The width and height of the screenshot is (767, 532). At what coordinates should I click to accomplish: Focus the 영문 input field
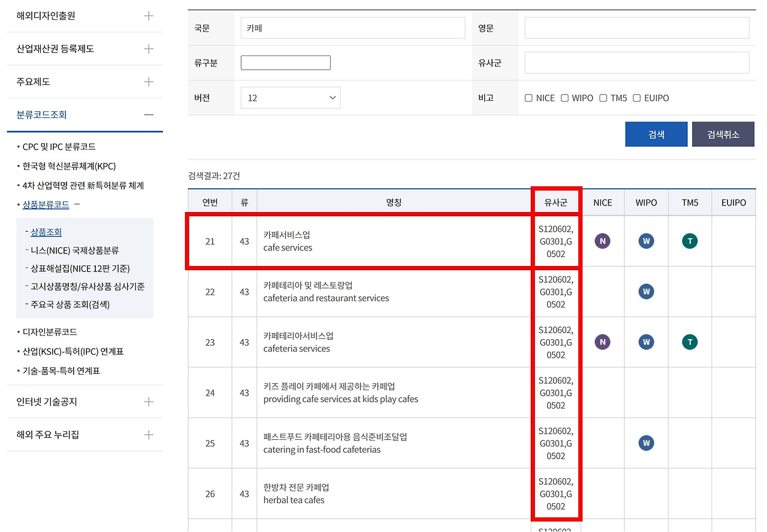(637, 28)
